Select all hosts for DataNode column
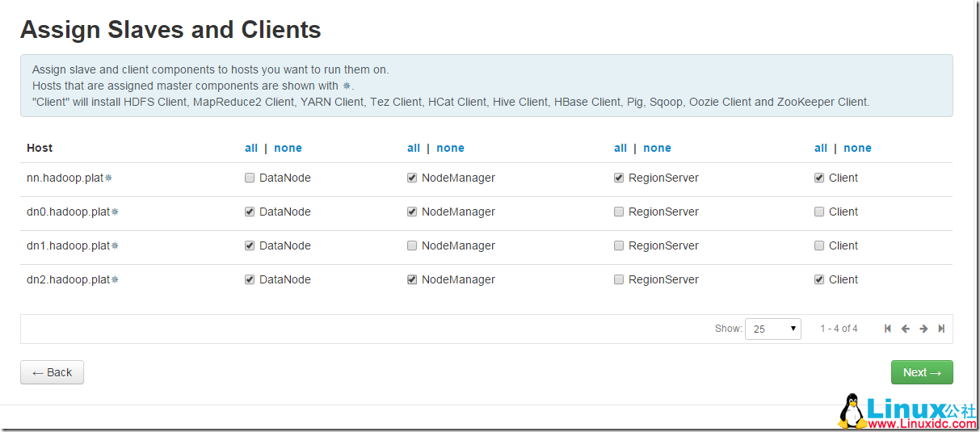This screenshot has height=432, width=980. coord(251,148)
